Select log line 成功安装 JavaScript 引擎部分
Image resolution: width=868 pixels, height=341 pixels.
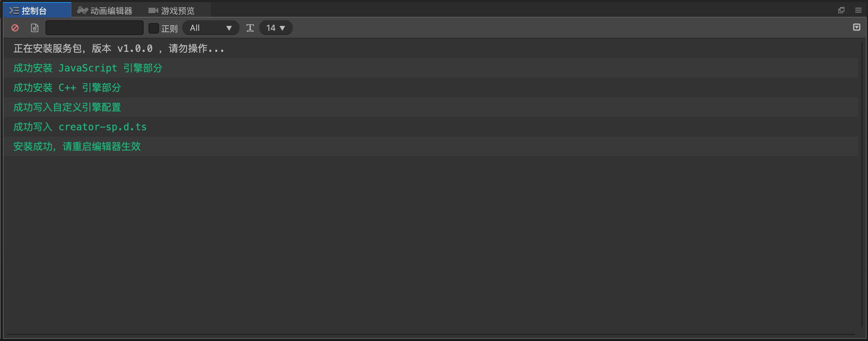(x=431, y=68)
